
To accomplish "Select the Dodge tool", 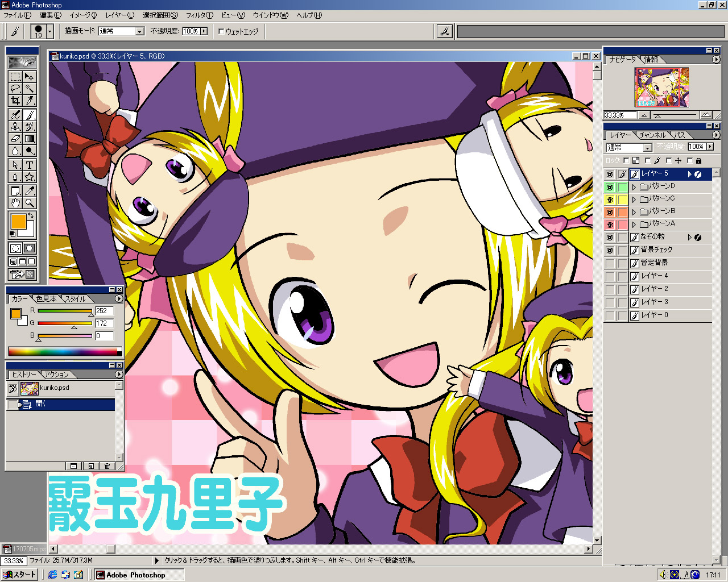I will [x=30, y=151].
